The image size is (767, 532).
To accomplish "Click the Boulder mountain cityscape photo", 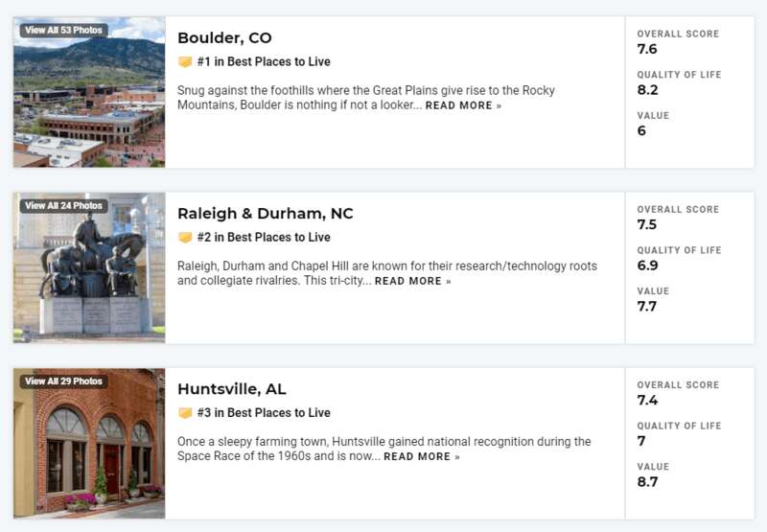I will 89,92.
